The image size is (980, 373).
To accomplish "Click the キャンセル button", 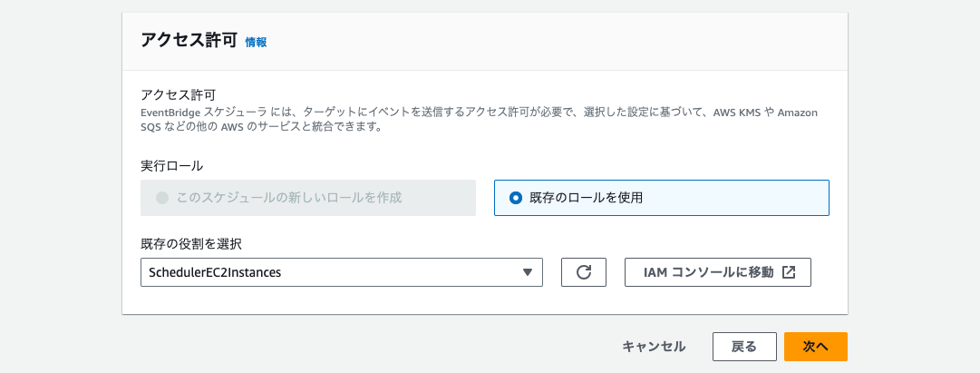I will pos(654,347).
